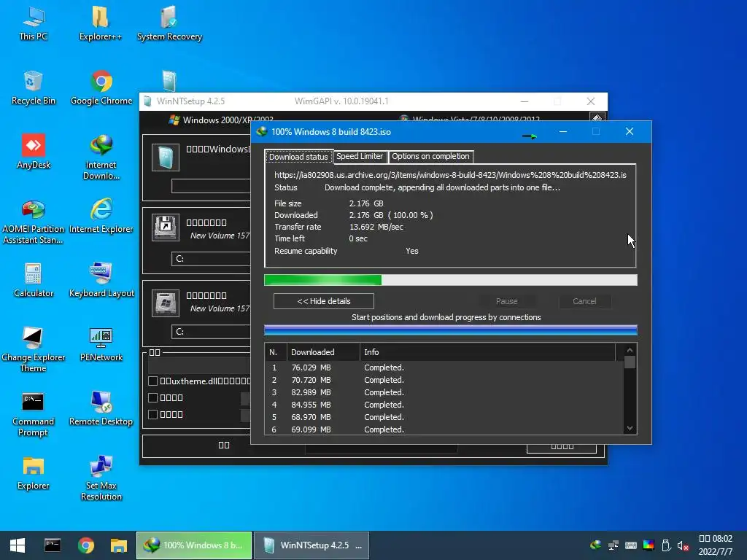The width and height of the screenshot is (747, 560).
Task: Launch AnyDesk desktop icon
Action: (x=34, y=152)
